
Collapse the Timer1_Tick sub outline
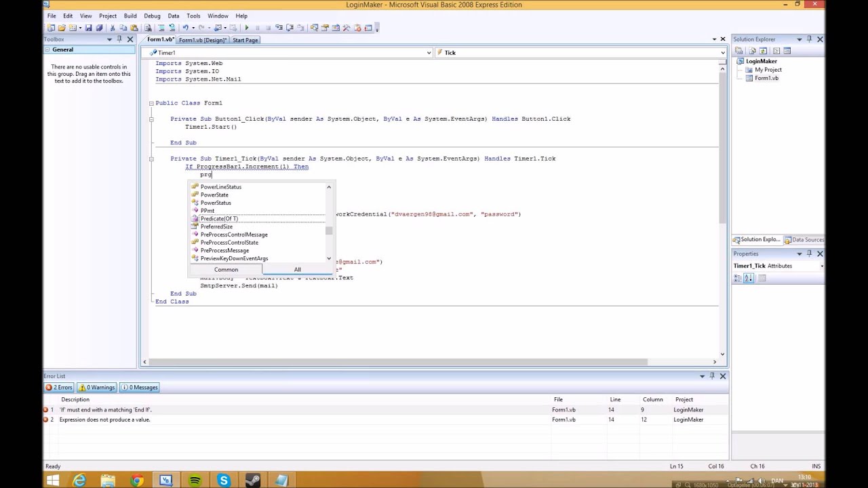click(151, 159)
